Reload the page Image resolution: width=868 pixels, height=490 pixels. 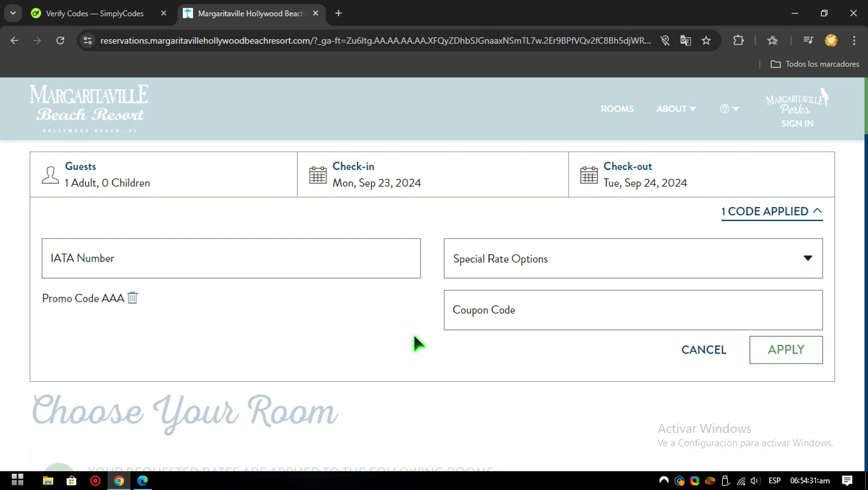pos(60,40)
